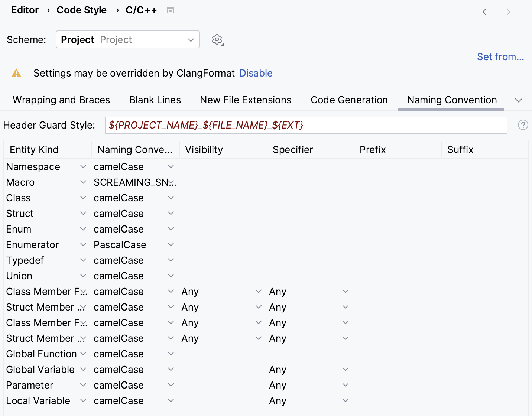Open help for Header Guard Style
This screenshot has height=416, width=532.
point(523,125)
